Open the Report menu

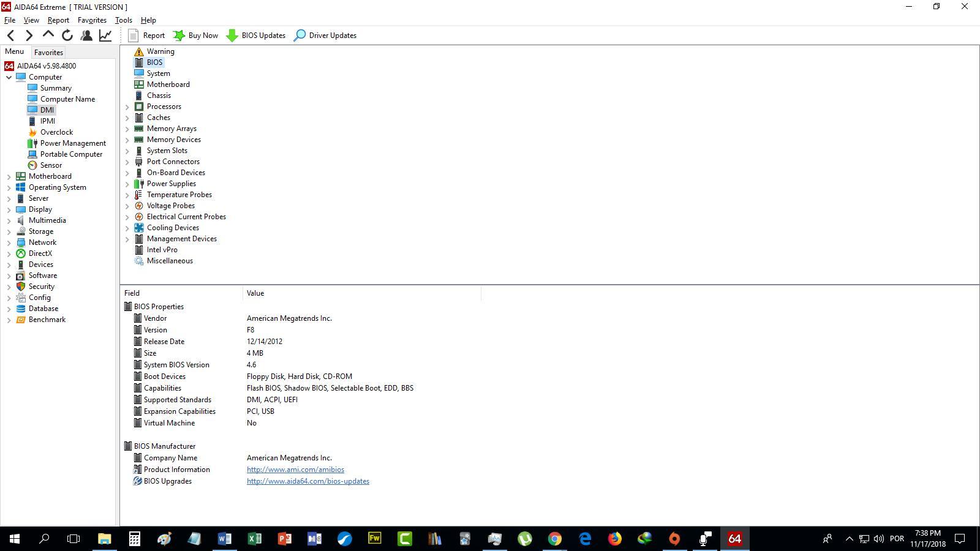coord(58,20)
